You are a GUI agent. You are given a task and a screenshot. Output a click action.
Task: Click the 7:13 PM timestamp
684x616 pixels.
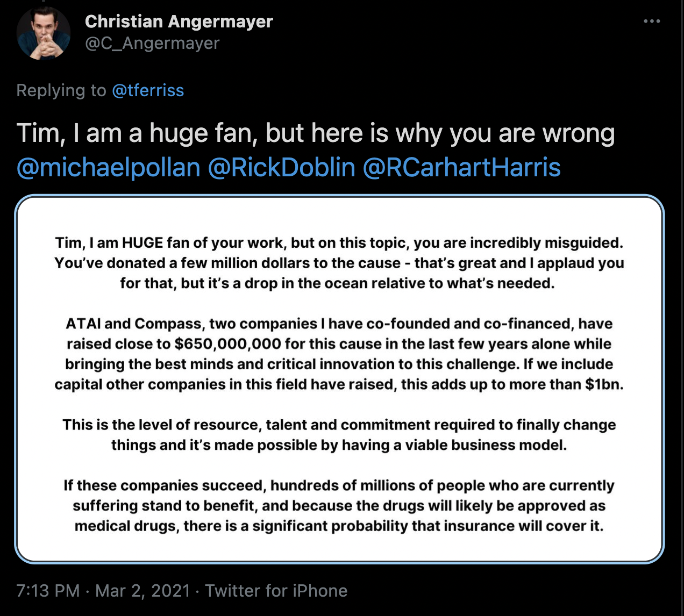[48, 591]
